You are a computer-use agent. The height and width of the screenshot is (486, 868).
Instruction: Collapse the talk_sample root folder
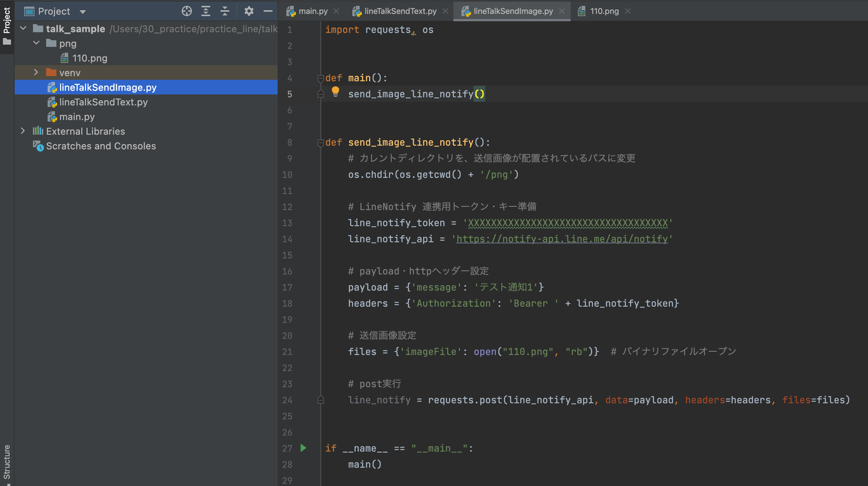[23, 28]
